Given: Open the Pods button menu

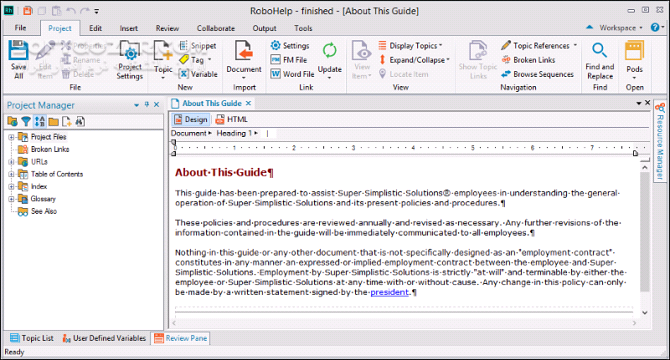Looking at the screenshot, I should (x=635, y=60).
